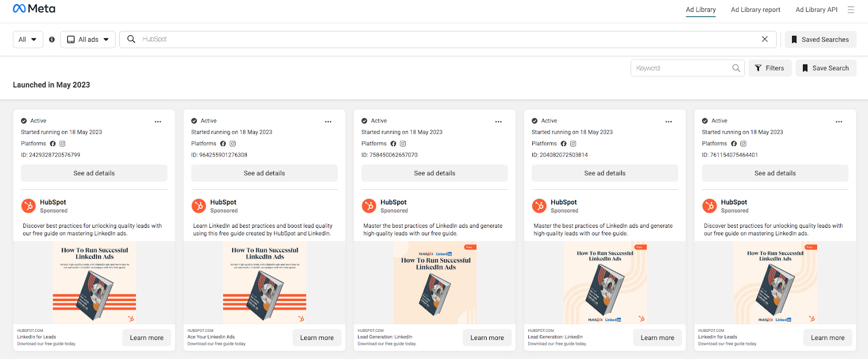See ad details for ID 761154075464401

click(x=775, y=173)
